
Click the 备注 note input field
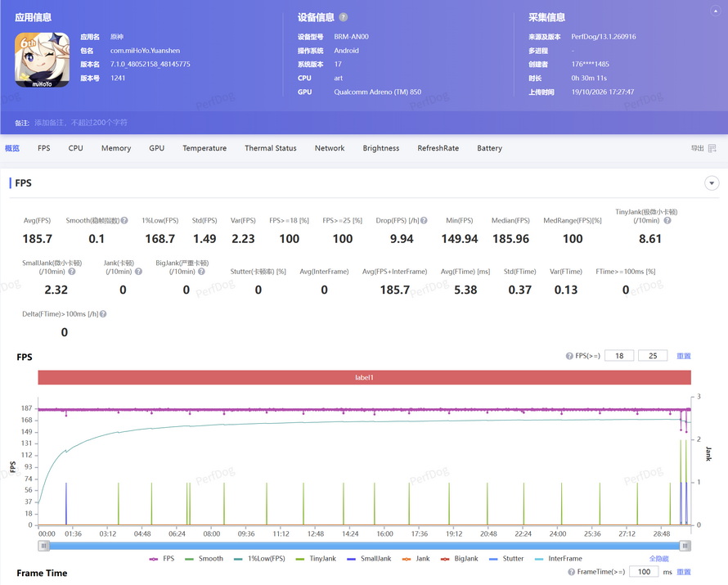point(81,123)
